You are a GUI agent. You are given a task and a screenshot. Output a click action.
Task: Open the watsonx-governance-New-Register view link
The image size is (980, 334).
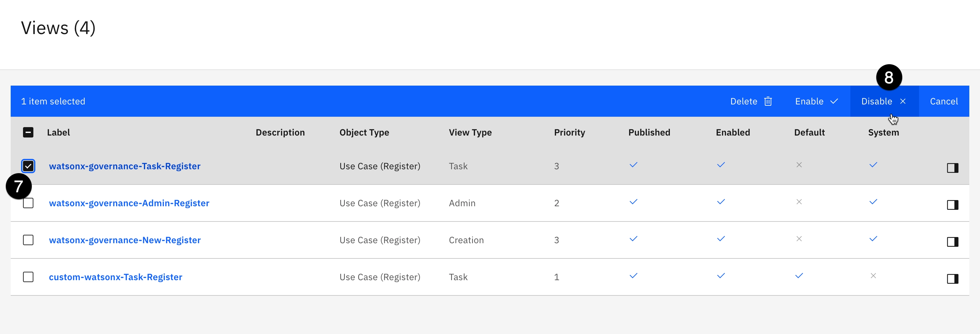coord(125,240)
